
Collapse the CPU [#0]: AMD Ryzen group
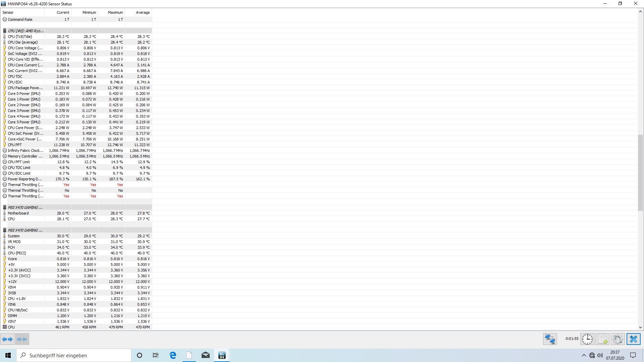pos(25,31)
